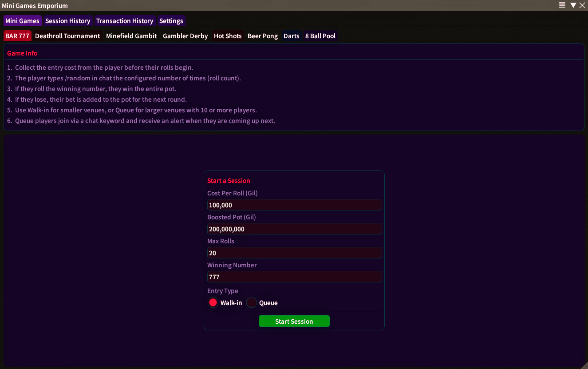Switch to the Beer Pong tab
Viewport: 588px width, 369px height.
(263, 36)
